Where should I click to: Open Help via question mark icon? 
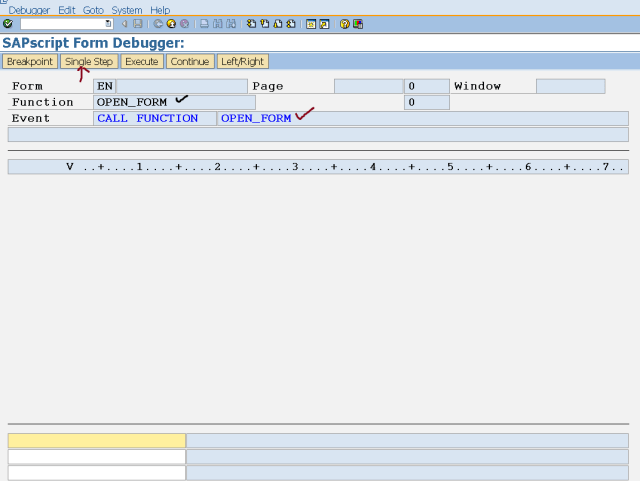coord(344,23)
